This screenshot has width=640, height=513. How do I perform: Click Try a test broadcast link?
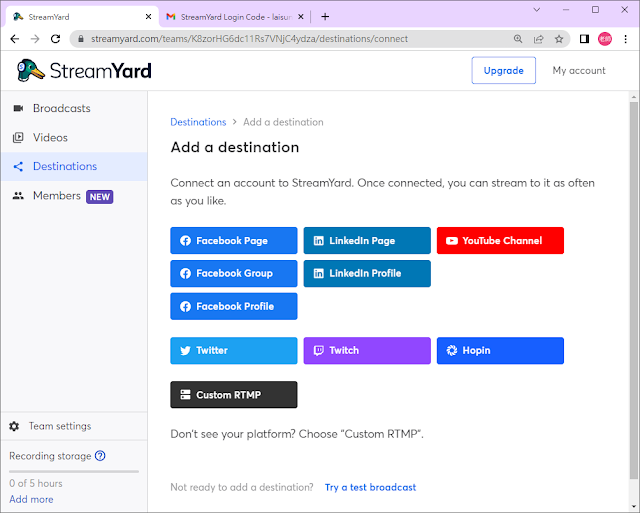pyautogui.click(x=370, y=487)
